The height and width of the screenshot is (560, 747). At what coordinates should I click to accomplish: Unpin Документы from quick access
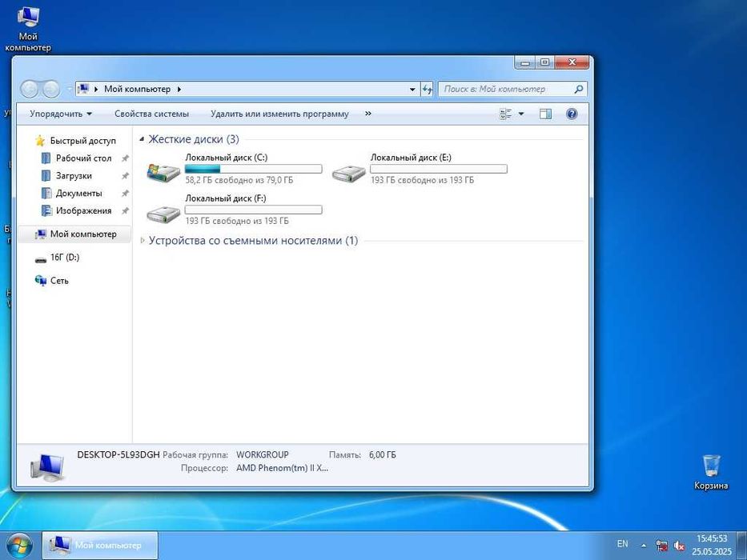(125, 194)
